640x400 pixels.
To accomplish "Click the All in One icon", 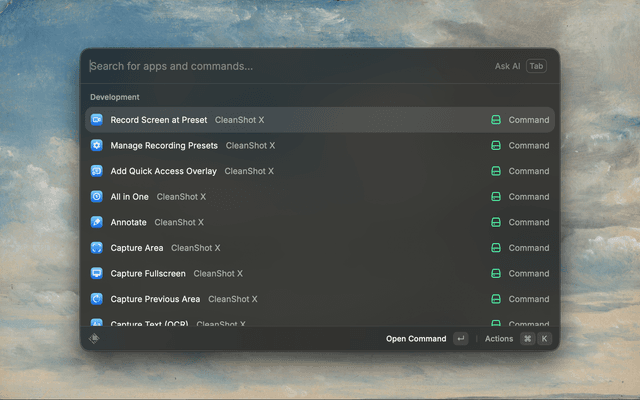I will (97, 197).
